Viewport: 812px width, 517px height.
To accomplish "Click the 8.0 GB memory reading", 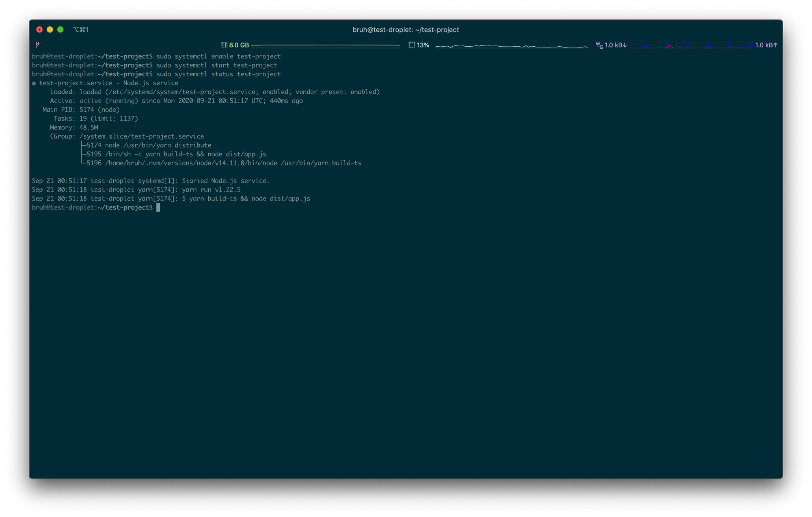I will click(x=239, y=45).
